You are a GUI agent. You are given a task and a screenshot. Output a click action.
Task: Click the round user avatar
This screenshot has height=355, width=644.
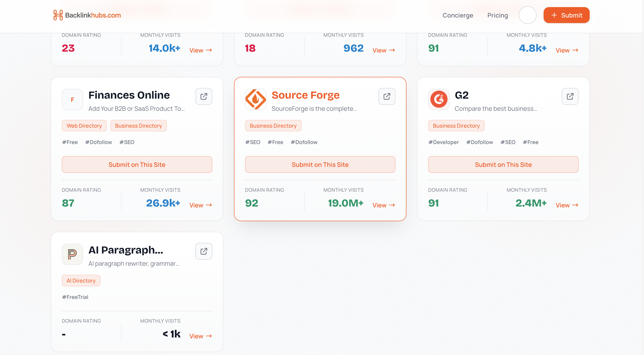point(527,15)
